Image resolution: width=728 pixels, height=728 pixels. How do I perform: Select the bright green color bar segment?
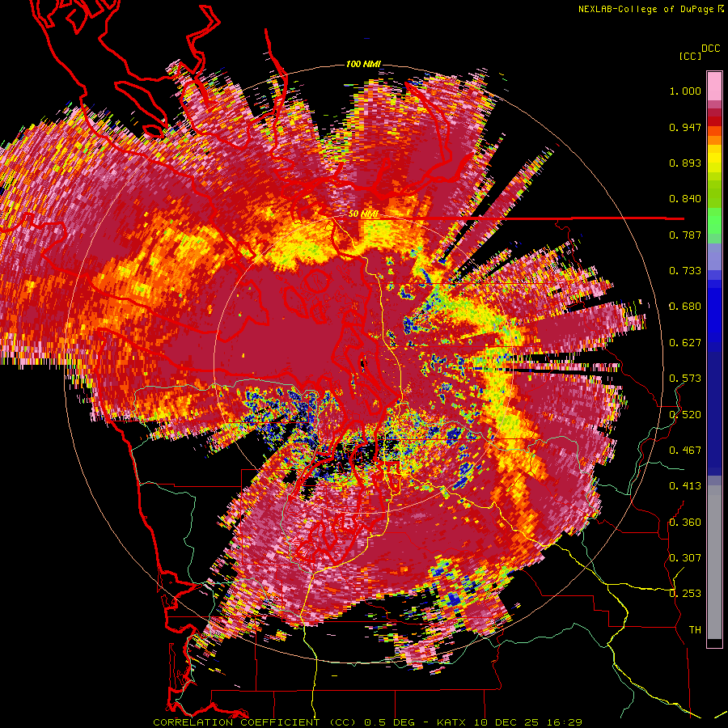(714, 220)
